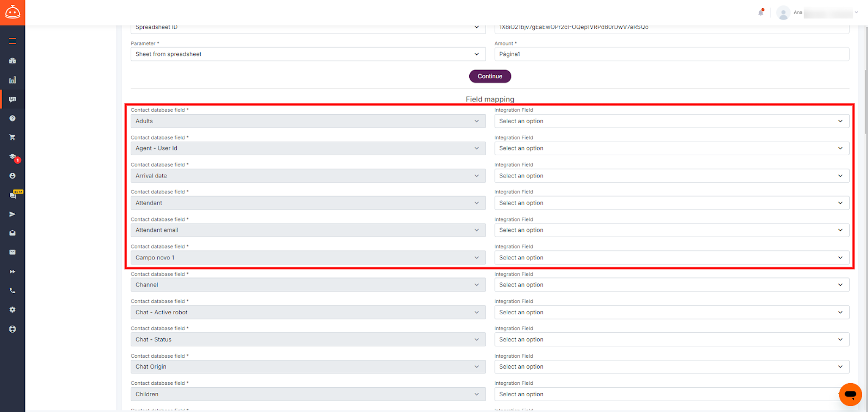Viewport: 868px width, 412px height.
Task: Expand the Ana account menu arrow
Action: click(857, 12)
